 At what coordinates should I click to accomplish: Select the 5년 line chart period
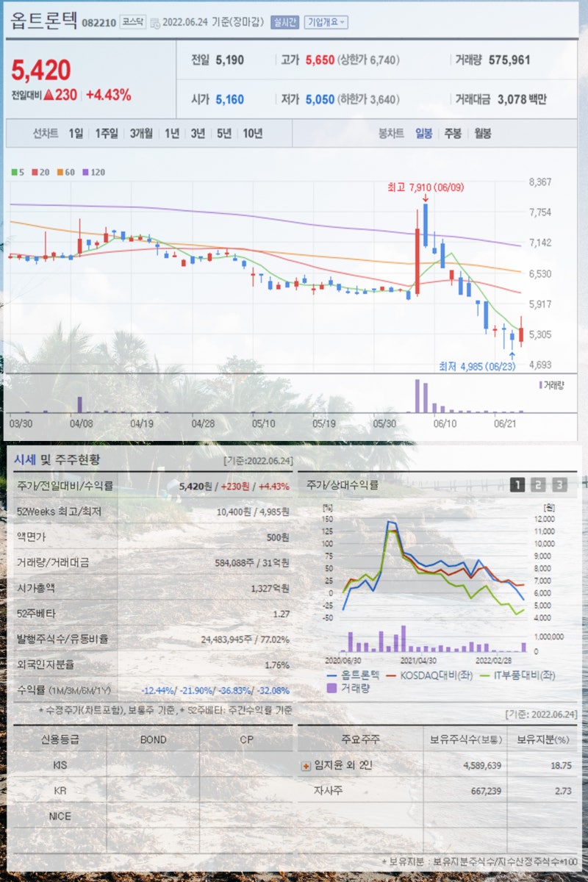[223, 134]
